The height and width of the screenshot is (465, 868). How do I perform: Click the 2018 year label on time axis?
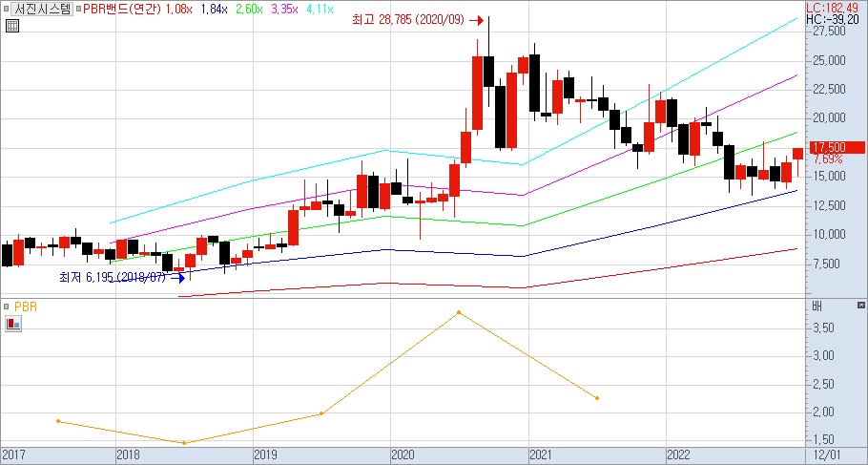(128, 455)
